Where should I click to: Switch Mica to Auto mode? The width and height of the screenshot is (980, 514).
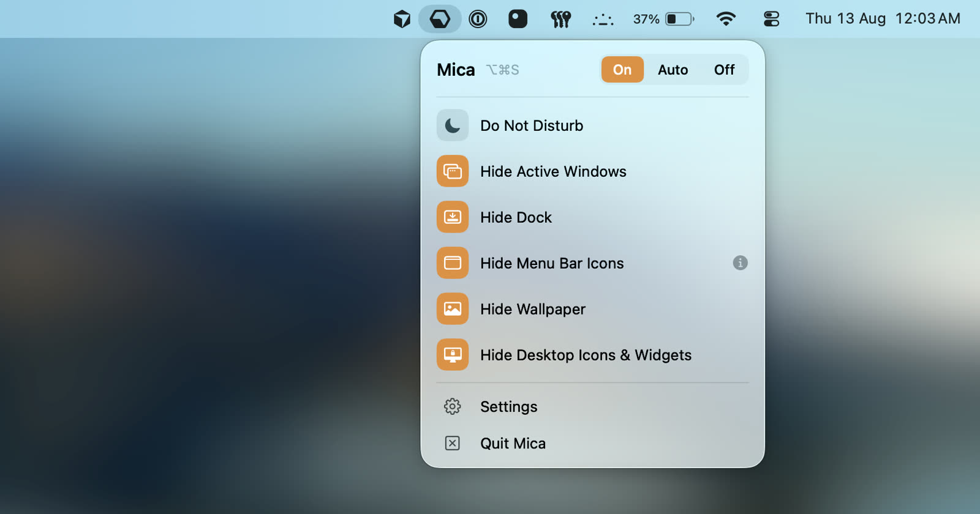673,70
